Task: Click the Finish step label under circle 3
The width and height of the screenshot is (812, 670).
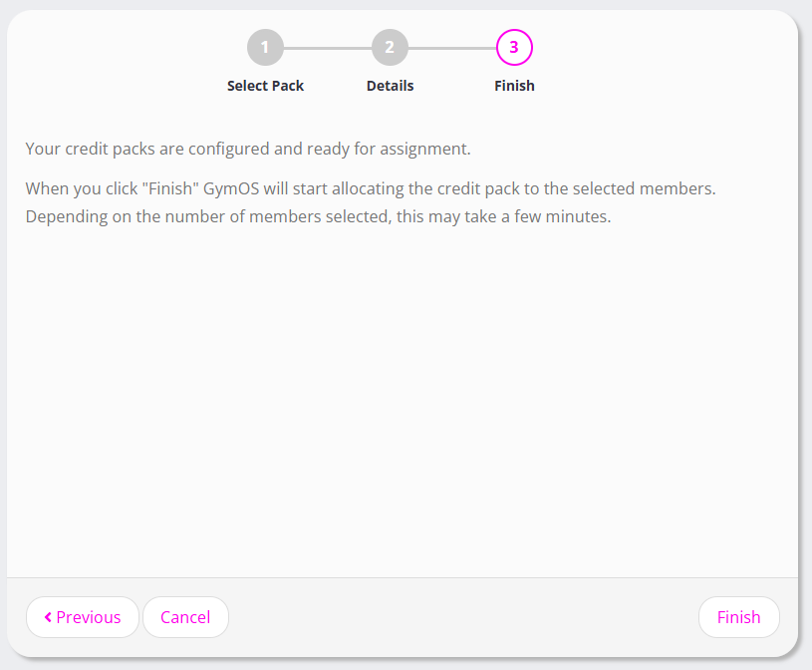Action: [514, 86]
